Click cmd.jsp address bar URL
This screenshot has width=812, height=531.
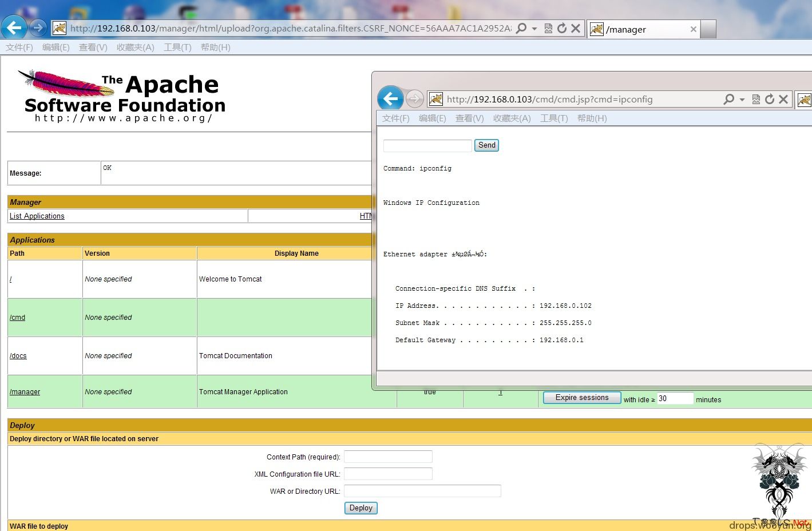coord(549,100)
